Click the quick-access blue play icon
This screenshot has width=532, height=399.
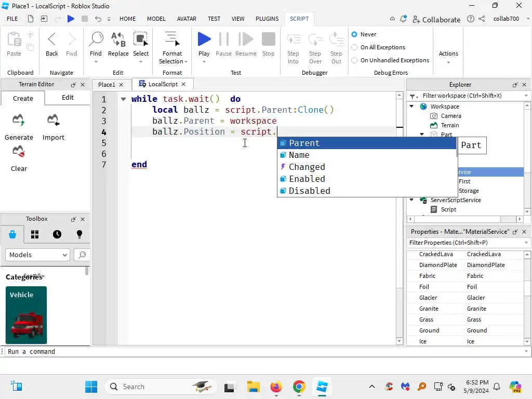click(71, 19)
